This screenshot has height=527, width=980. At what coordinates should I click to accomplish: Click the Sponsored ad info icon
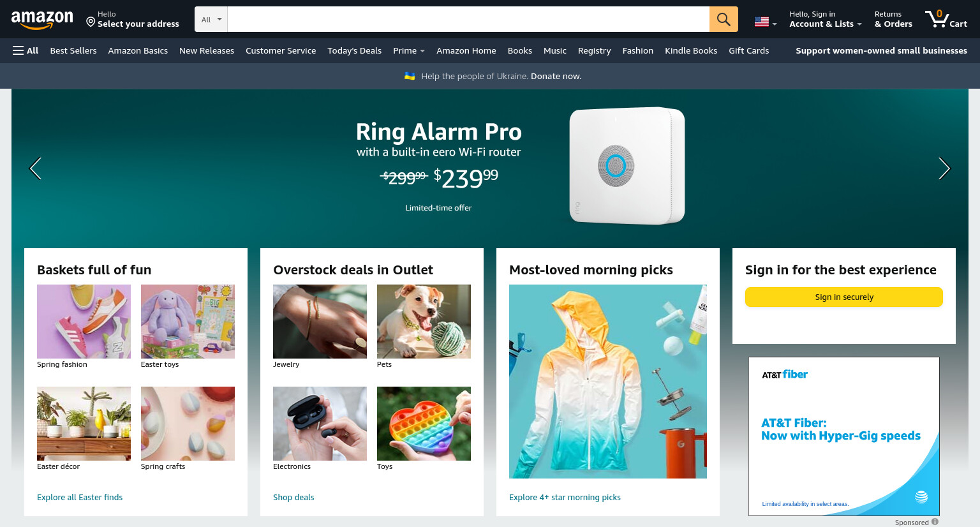click(x=935, y=522)
